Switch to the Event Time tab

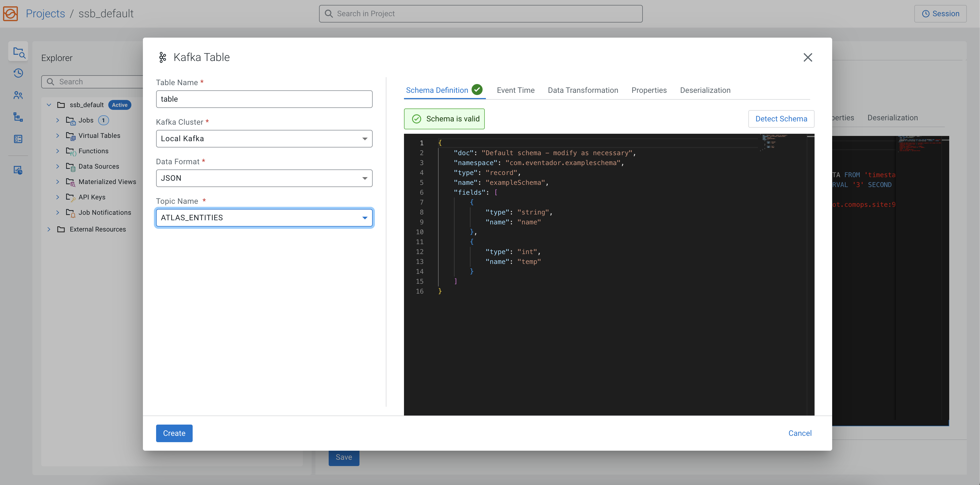coord(516,90)
